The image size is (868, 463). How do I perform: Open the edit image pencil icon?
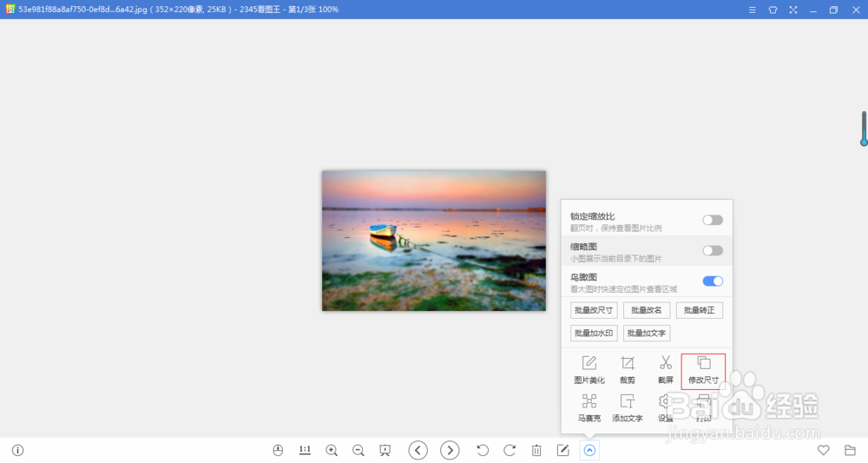point(563,450)
